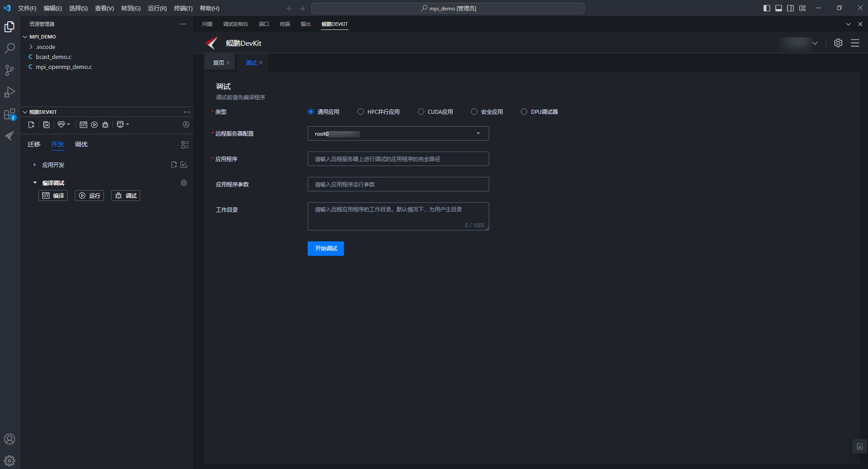The height and width of the screenshot is (469, 868).
Task: Close the 调试 DevKit tab
Action: (261, 63)
